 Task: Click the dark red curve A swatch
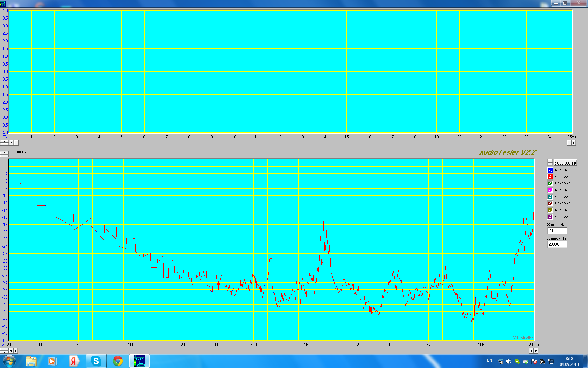(550, 203)
